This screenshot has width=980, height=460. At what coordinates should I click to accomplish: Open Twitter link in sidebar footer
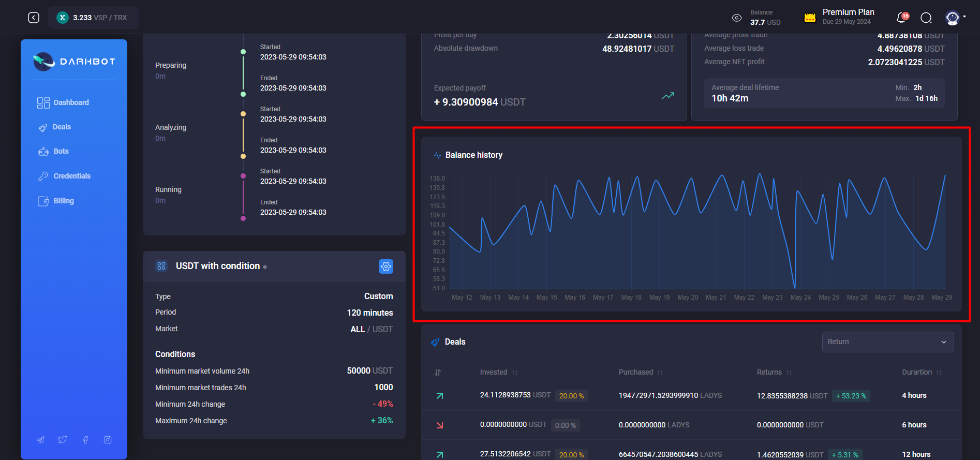[63, 440]
